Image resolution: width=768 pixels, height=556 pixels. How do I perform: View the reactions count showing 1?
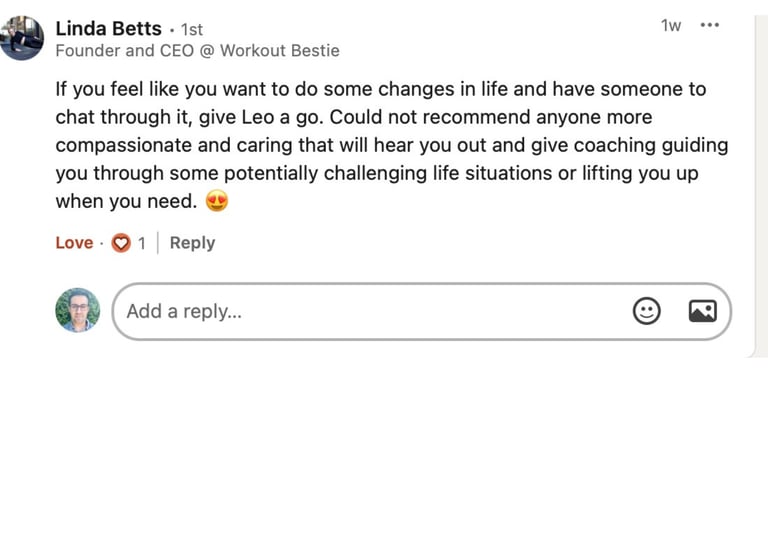[x=141, y=243]
